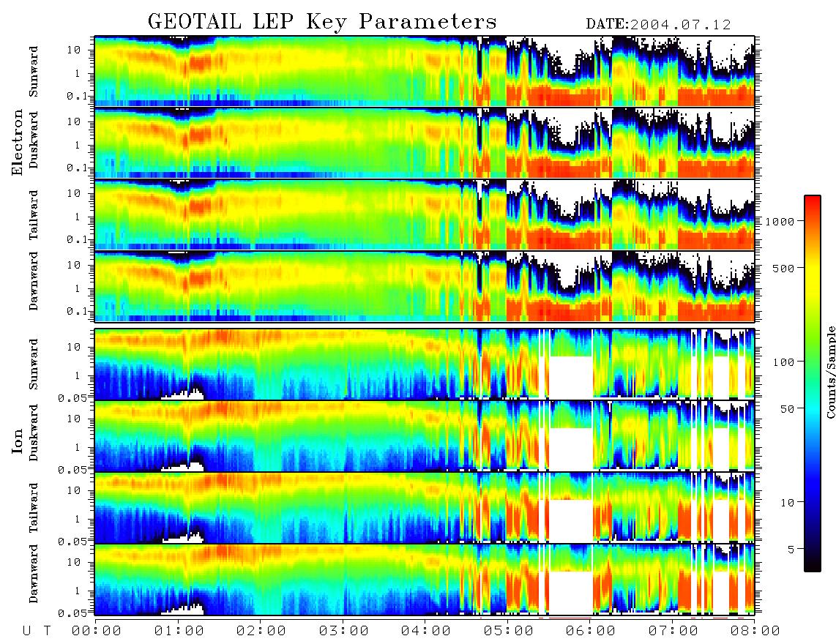Screen dimensions: 836x644
Task: Click the Ion Dawnward spectrogram panel
Action: (425, 580)
